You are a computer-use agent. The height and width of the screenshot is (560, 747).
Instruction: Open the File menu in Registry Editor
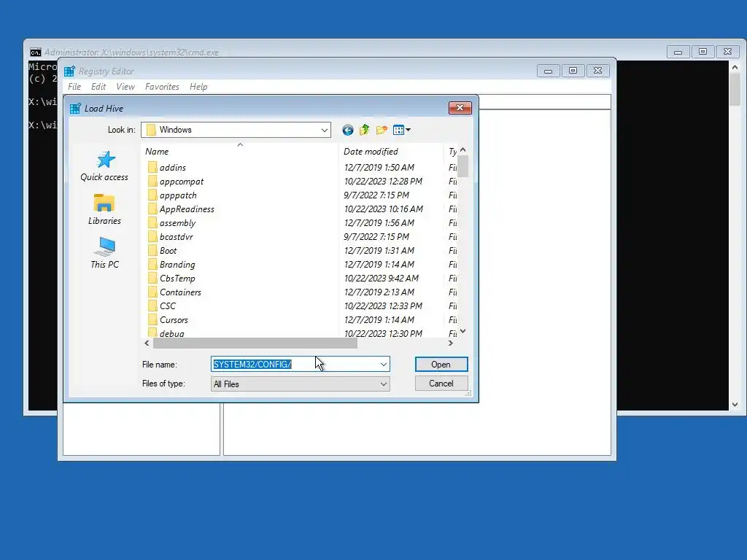tap(74, 87)
